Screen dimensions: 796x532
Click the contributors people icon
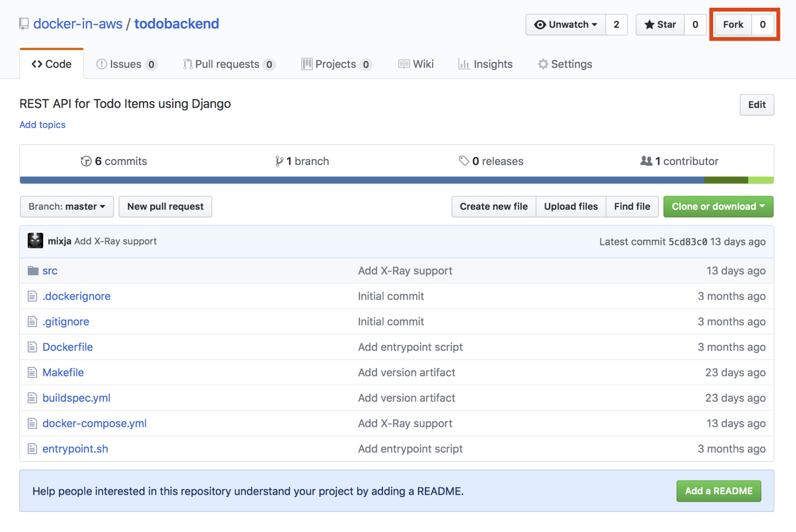tap(646, 161)
